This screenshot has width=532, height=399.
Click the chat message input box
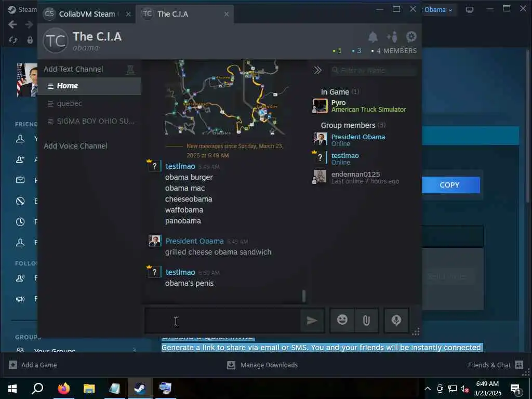(222, 321)
